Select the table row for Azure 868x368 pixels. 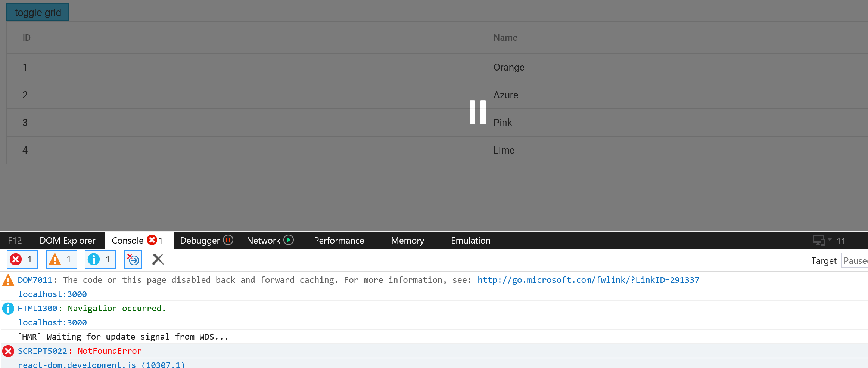(505, 95)
